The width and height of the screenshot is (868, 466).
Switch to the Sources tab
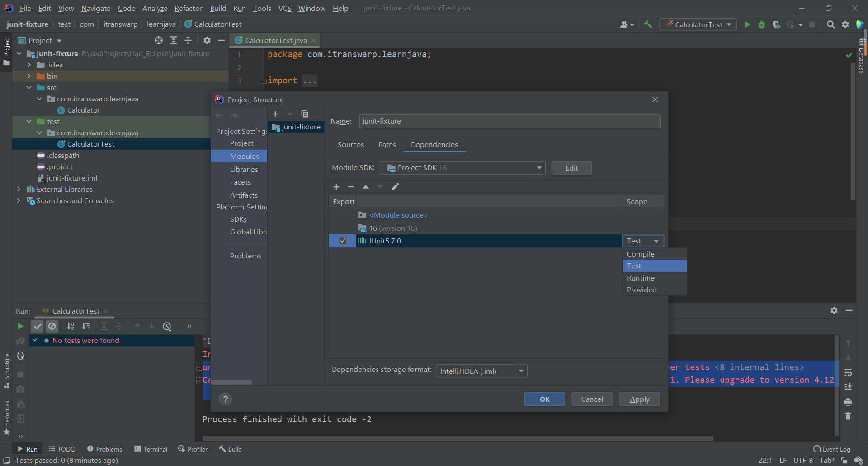[x=351, y=144]
